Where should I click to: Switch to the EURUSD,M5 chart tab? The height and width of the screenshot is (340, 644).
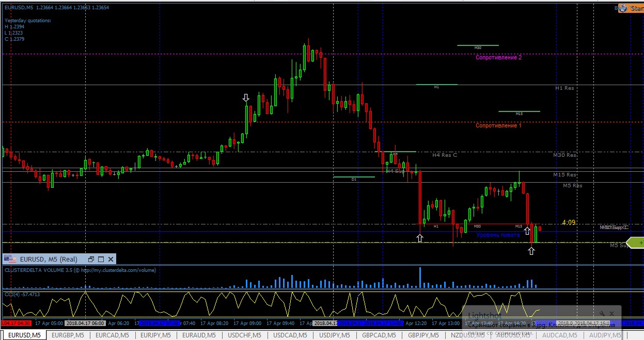24,335
